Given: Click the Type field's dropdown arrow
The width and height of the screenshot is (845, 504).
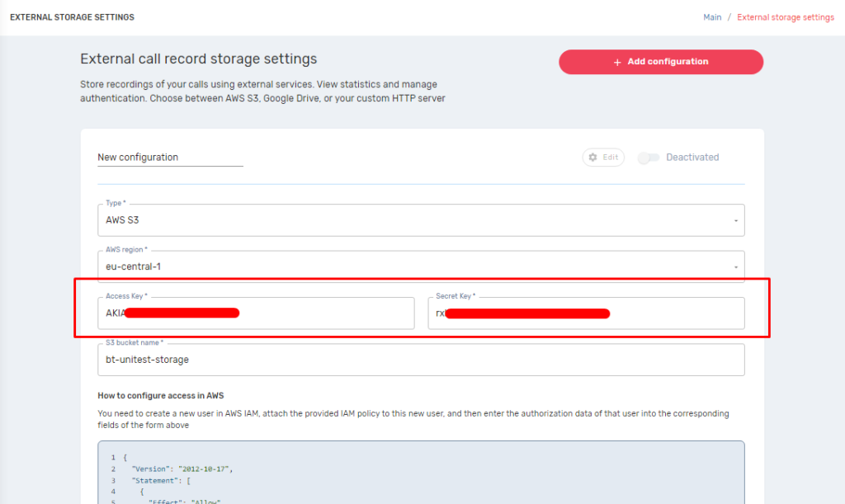Looking at the screenshot, I should click(735, 221).
